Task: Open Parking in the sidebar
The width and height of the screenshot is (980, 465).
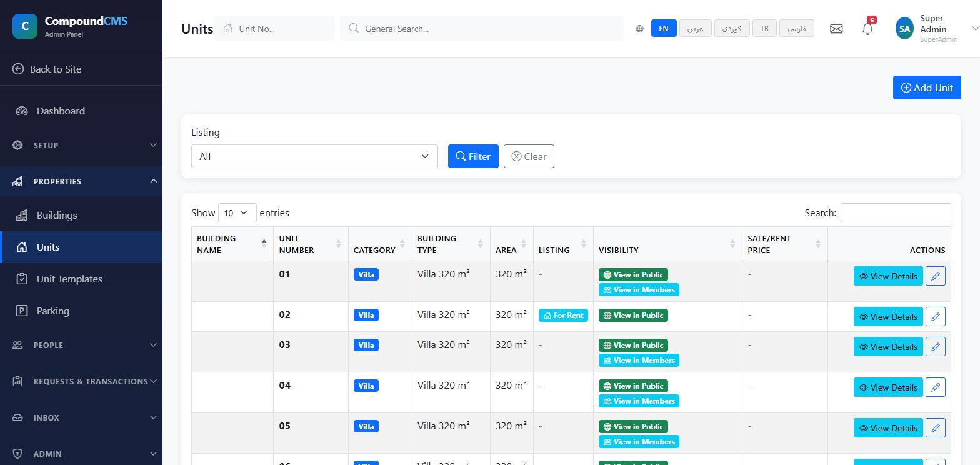Action: coord(81,311)
